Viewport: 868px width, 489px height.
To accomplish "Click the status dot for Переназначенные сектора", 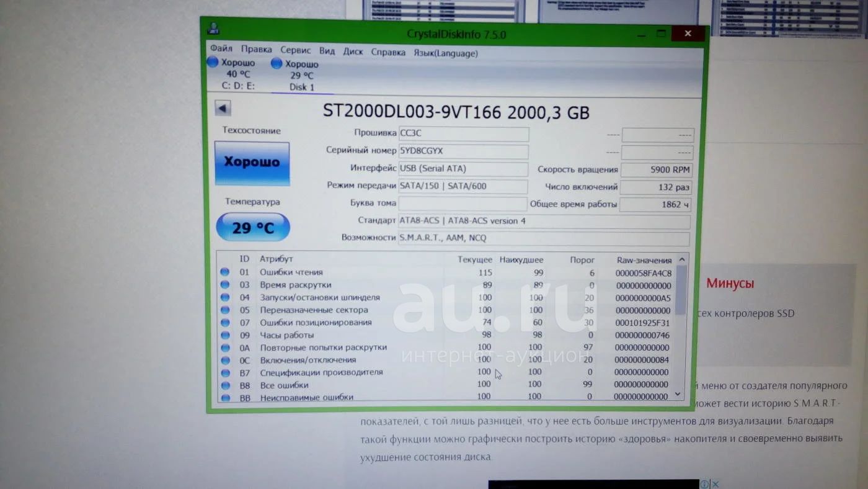I will click(224, 310).
